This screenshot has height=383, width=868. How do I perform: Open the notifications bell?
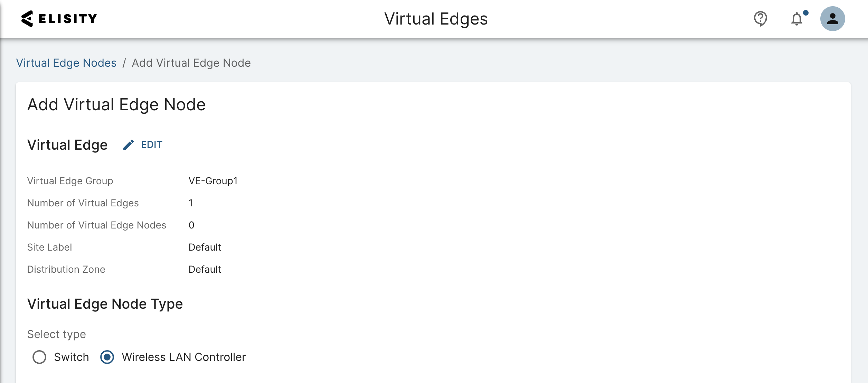[797, 19]
